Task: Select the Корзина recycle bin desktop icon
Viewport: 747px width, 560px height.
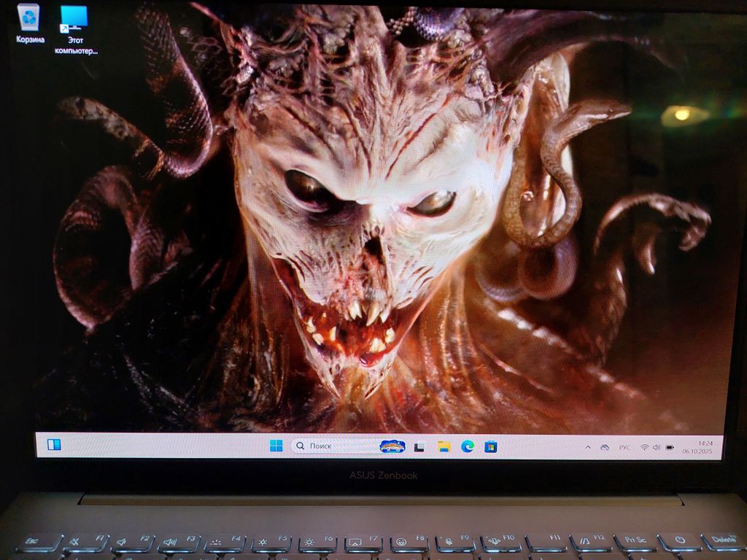Action: tap(30, 23)
